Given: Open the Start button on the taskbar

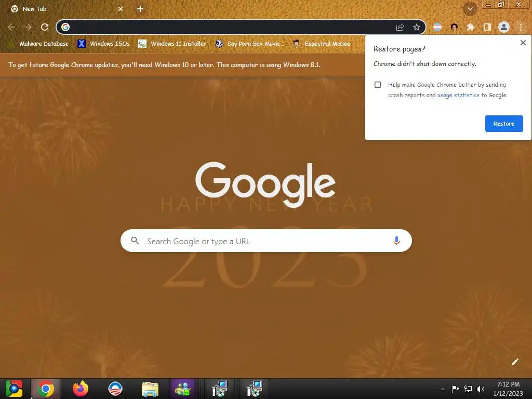Looking at the screenshot, I should point(14,389).
